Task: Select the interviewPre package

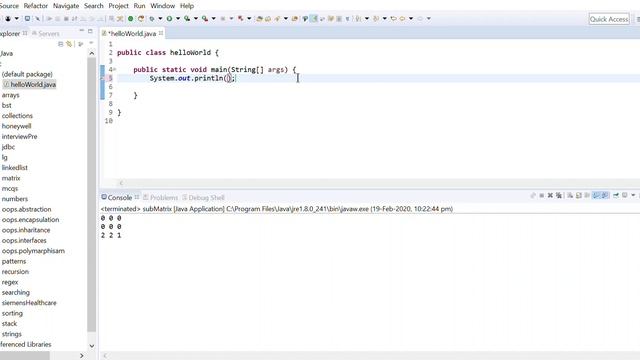Action: [x=20, y=137]
